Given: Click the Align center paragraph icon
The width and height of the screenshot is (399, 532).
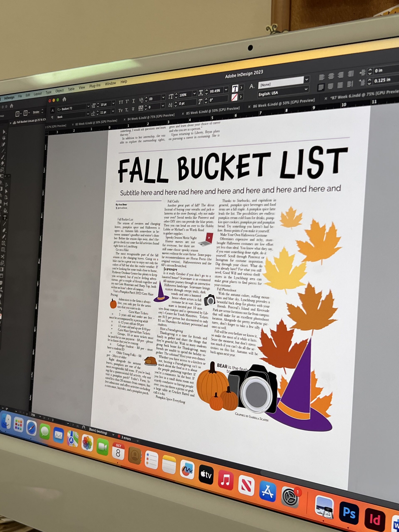Looking at the screenshot, I should click(x=331, y=76).
